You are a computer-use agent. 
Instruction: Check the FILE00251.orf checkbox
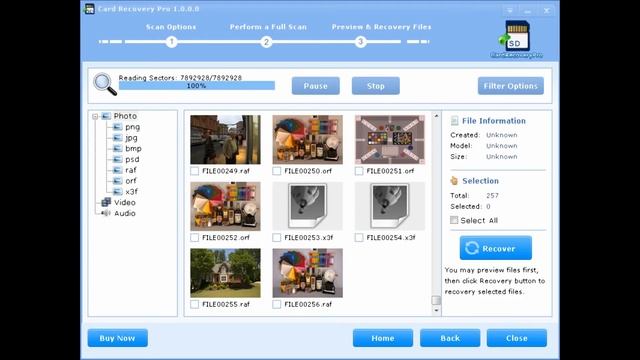pos(359,171)
